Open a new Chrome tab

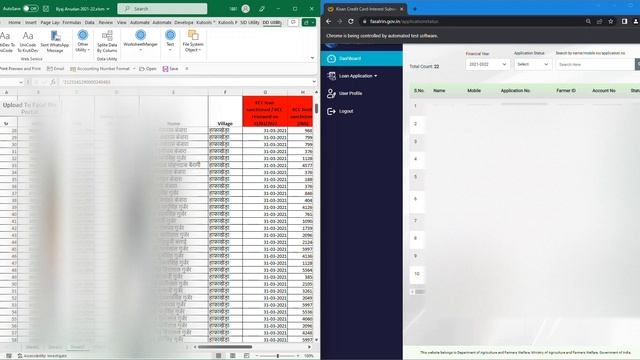tap(415, 9)
